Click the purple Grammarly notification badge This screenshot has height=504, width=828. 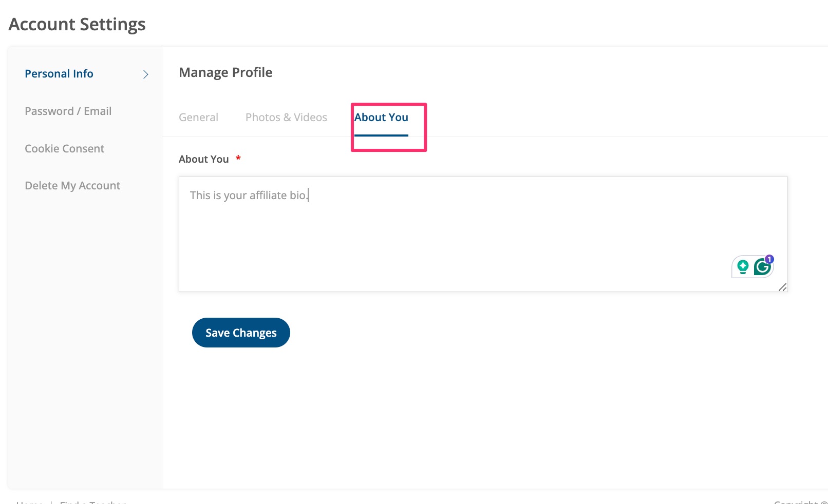pos(769,259)
